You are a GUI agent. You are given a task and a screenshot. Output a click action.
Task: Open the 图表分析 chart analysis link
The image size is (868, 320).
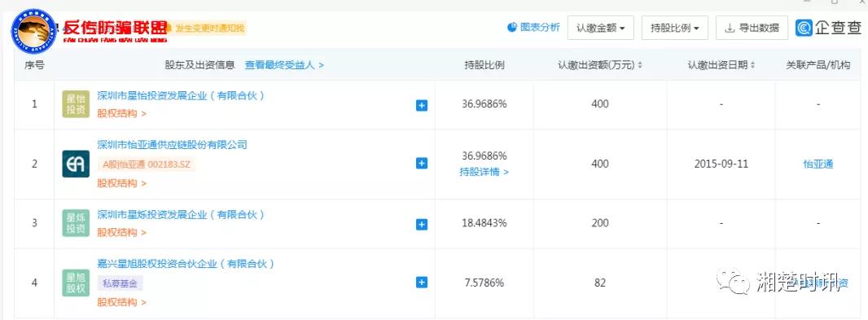(x=533, y=27)
